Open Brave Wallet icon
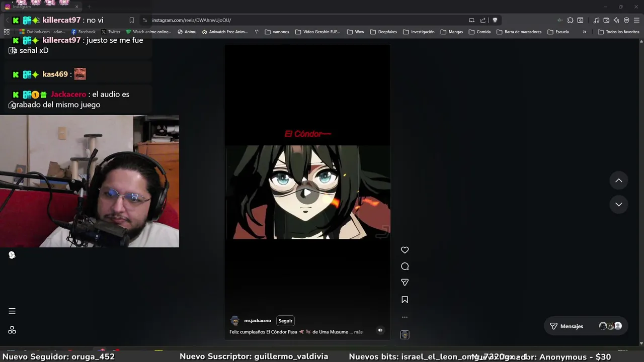Image resolution: width=644 pixels, height=362 pixels. (606, 20)
